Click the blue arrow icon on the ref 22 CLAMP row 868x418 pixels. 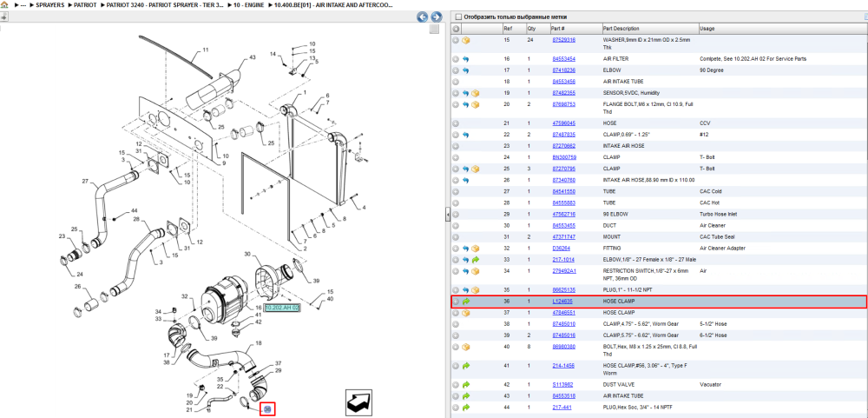465,135
